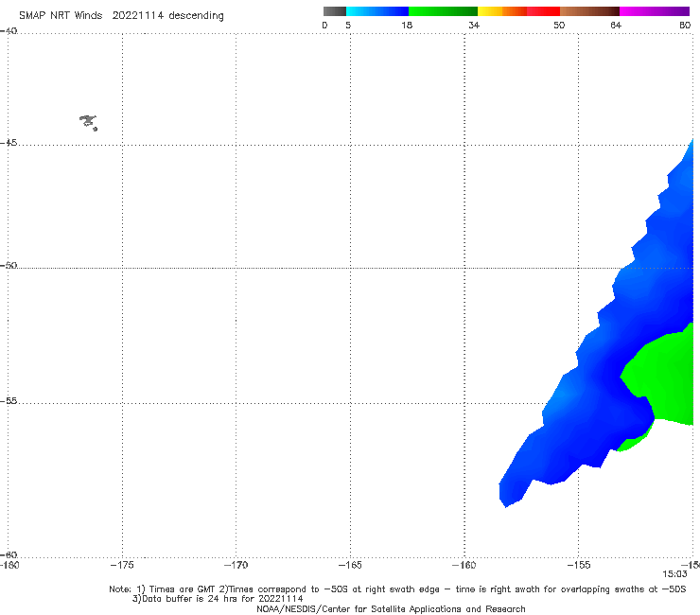This screenshot has width=700, height=615.
Task: Click the small gray island near -177 longitude
Action: tap(88, 122)
